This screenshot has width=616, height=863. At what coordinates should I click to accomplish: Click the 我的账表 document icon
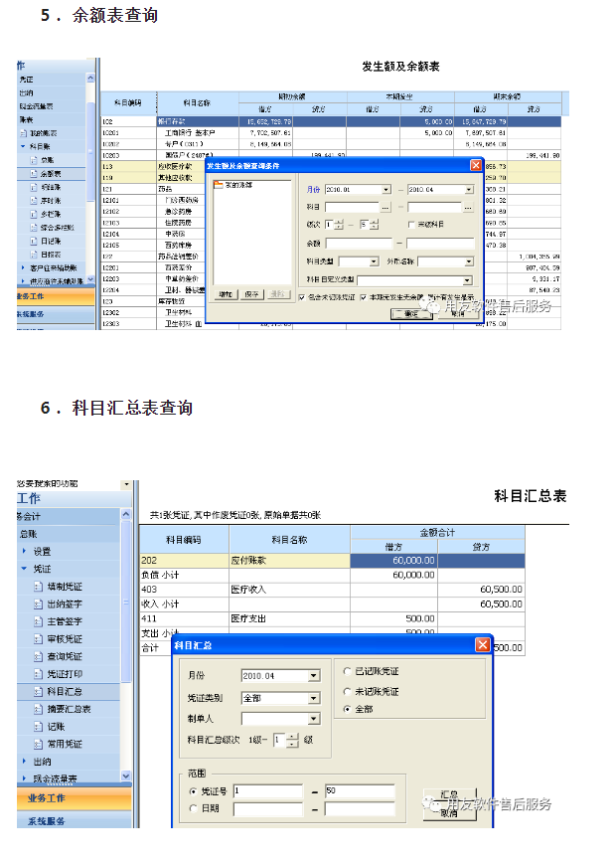[x=24, y=133]
